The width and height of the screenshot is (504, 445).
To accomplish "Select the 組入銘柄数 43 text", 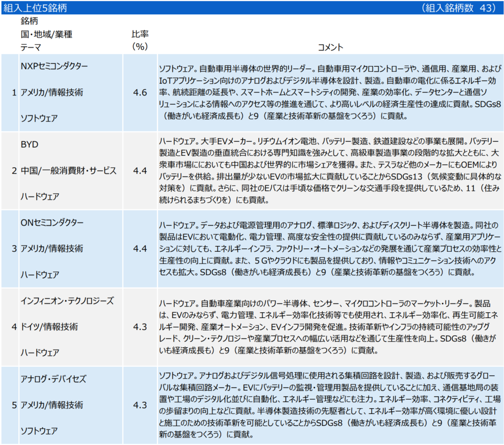I will click(x=456, y=7).
